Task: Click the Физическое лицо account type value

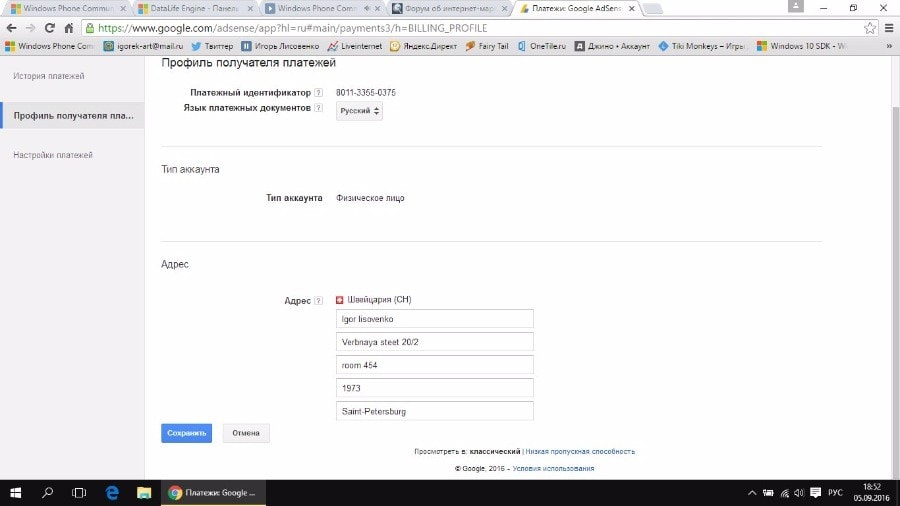Action: (x=370, y=198)
